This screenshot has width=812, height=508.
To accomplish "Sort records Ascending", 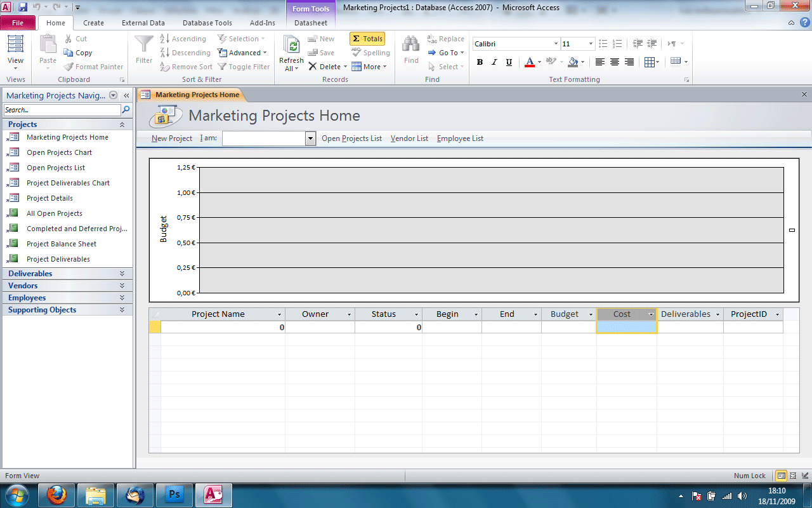I will pyautogui.click(x=183, y=39).
